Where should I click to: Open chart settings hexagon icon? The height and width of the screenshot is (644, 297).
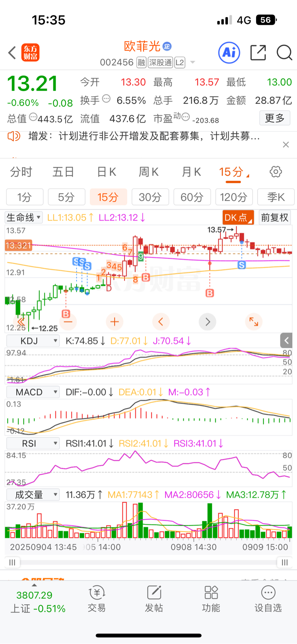276,172
